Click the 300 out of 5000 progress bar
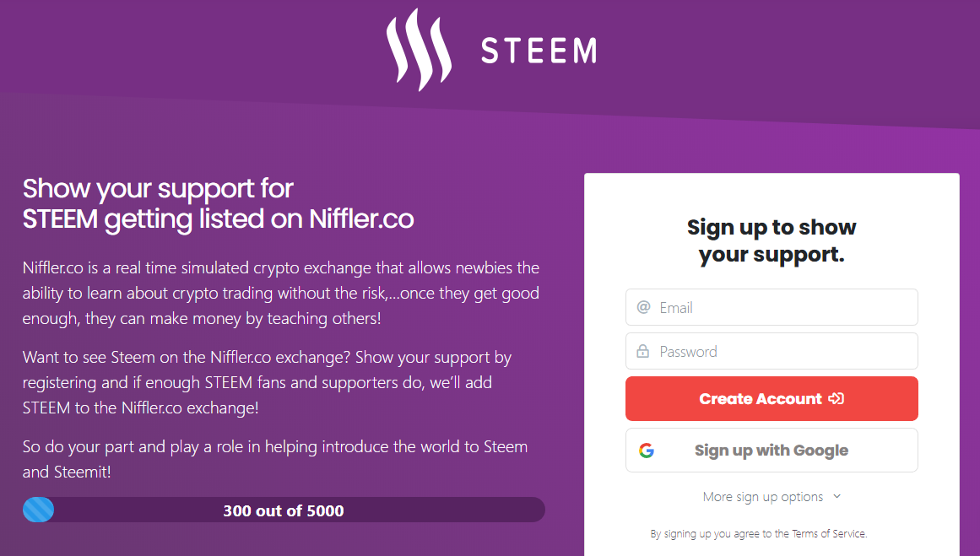 [284, 510]
